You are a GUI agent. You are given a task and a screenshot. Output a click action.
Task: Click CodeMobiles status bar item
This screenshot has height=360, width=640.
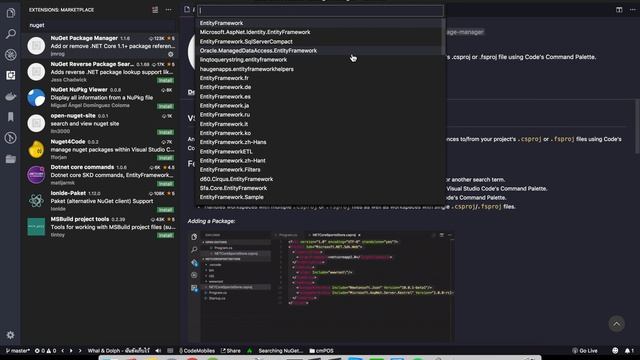(197, 351)
